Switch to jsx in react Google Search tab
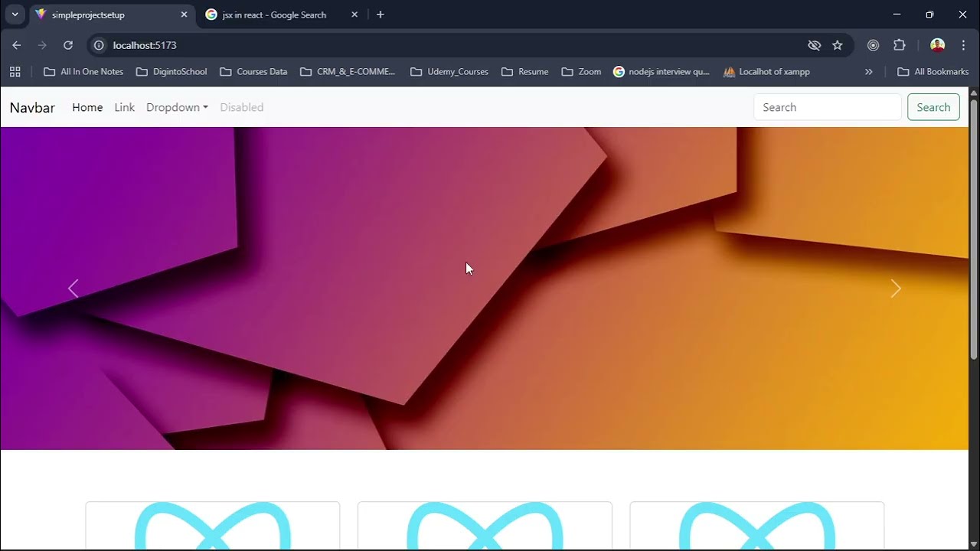The image size is (980, 551). (282, 15)
